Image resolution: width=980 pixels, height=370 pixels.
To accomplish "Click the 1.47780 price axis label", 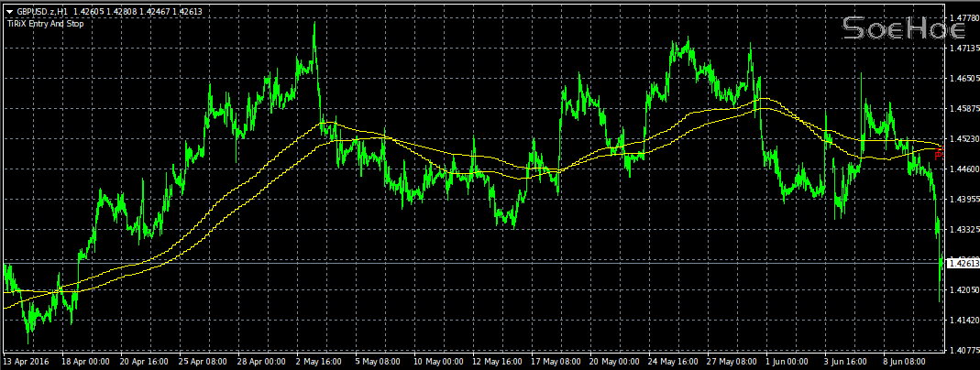I will tap(962, 18).
